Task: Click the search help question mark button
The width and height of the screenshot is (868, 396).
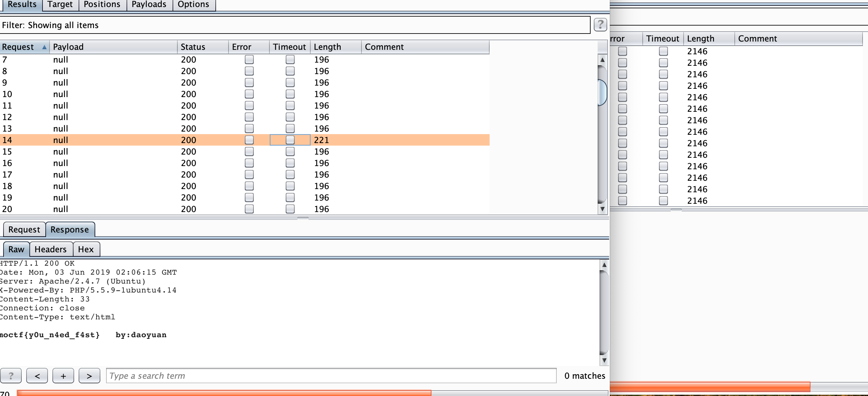Action: pos(11,376)
